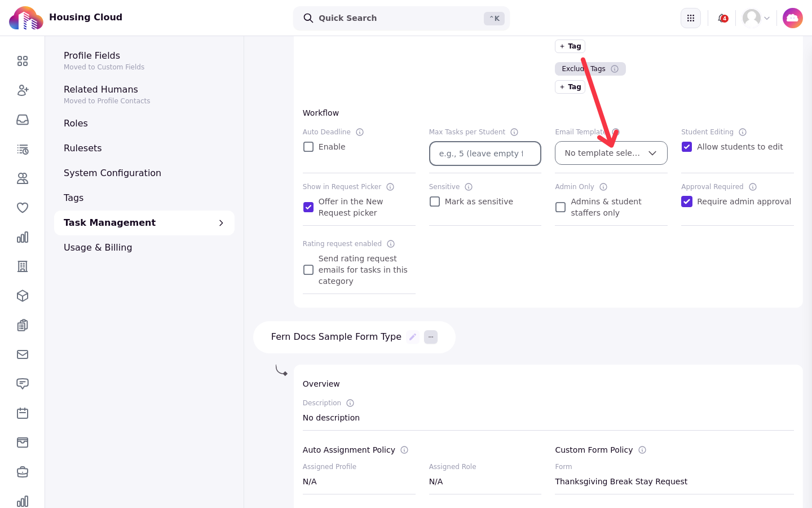This screenshot has width=812, height=508.
Task: Open the briefcase icon in sidebar
Action: [23, 472]
